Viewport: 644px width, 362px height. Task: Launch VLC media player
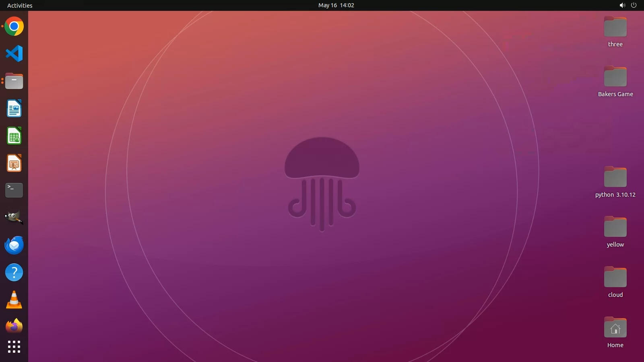[14, 300]
